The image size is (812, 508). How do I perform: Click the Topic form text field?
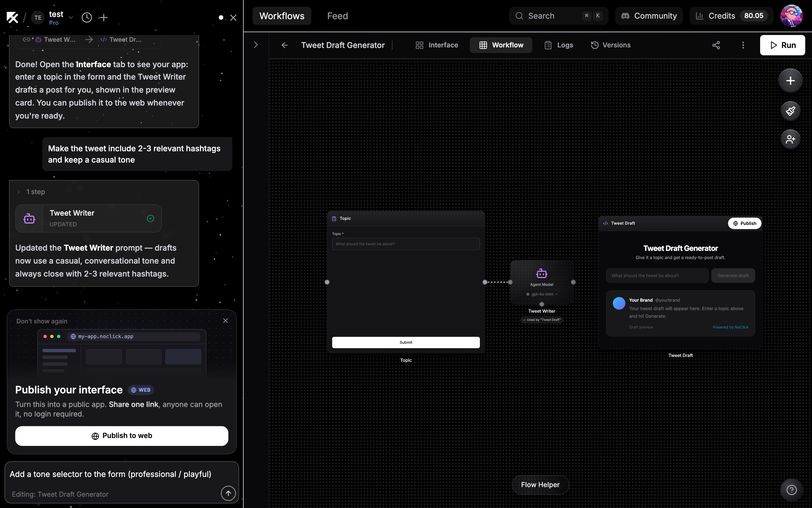(406, 244)
